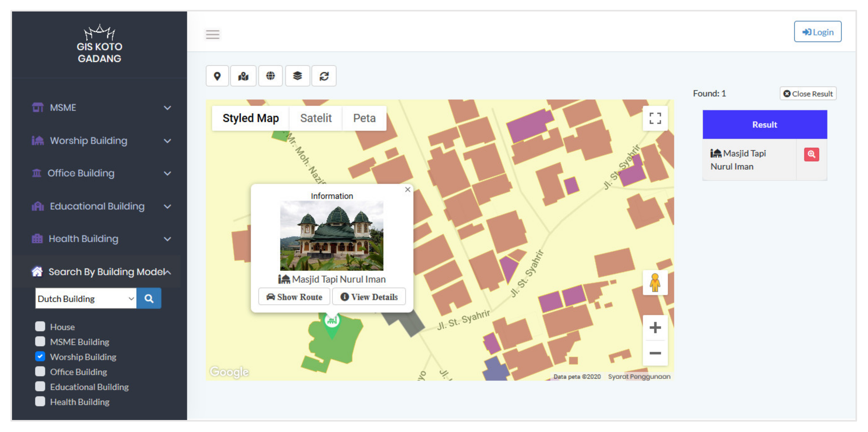Open the Dutch Building model dropdown
This screenshot has width=868, height=432.
(x=86, y=299)
